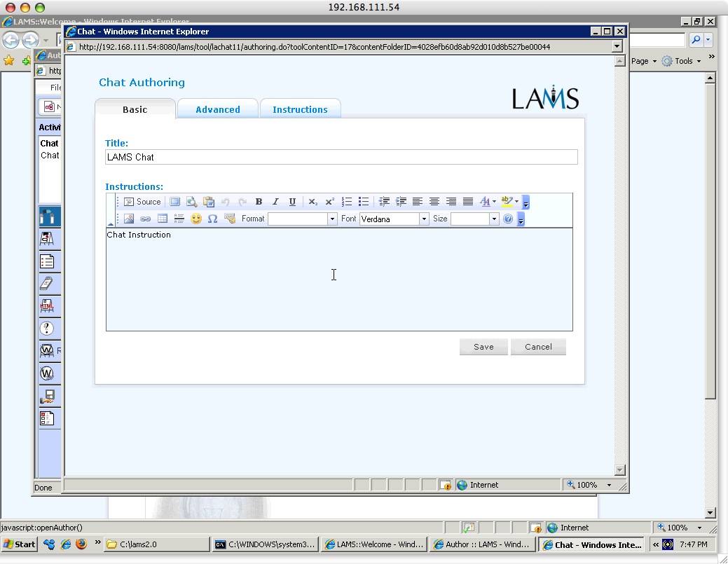The width and height of the screenshot is (728, 564).
Task: Toggle superscript formatting
Action: point(329,202)
